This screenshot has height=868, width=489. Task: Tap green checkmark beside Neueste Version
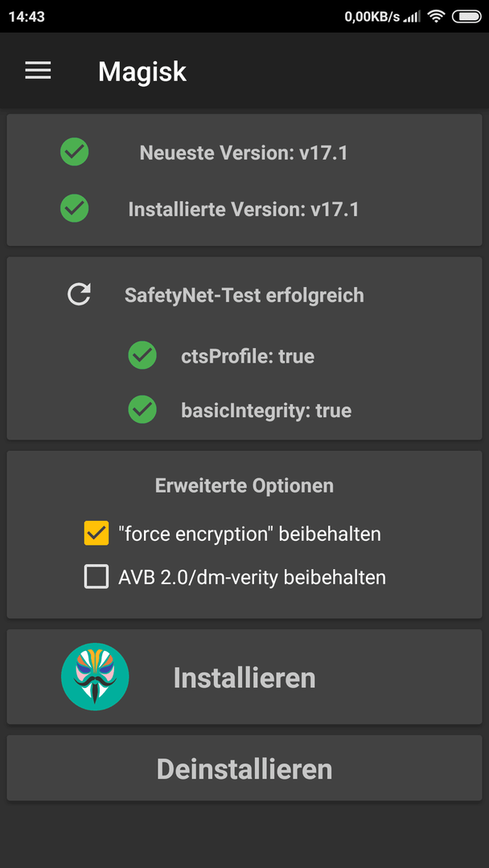coord(75,152)
